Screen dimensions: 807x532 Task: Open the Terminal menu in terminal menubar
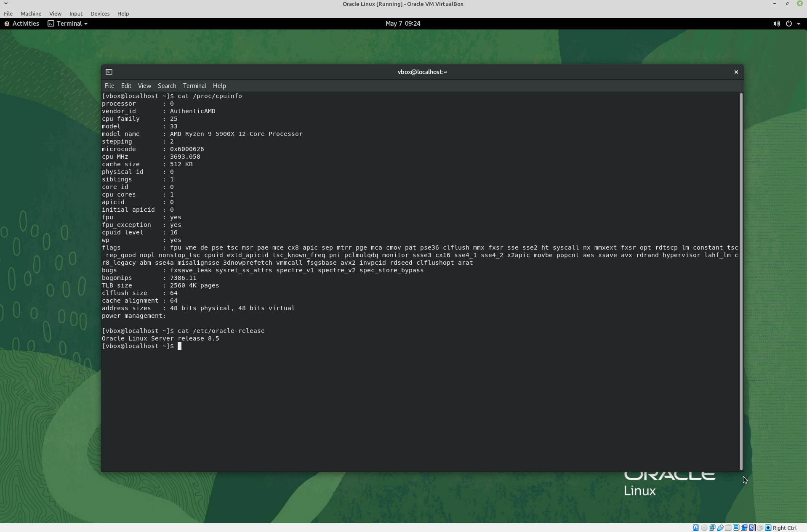[194, 86]
